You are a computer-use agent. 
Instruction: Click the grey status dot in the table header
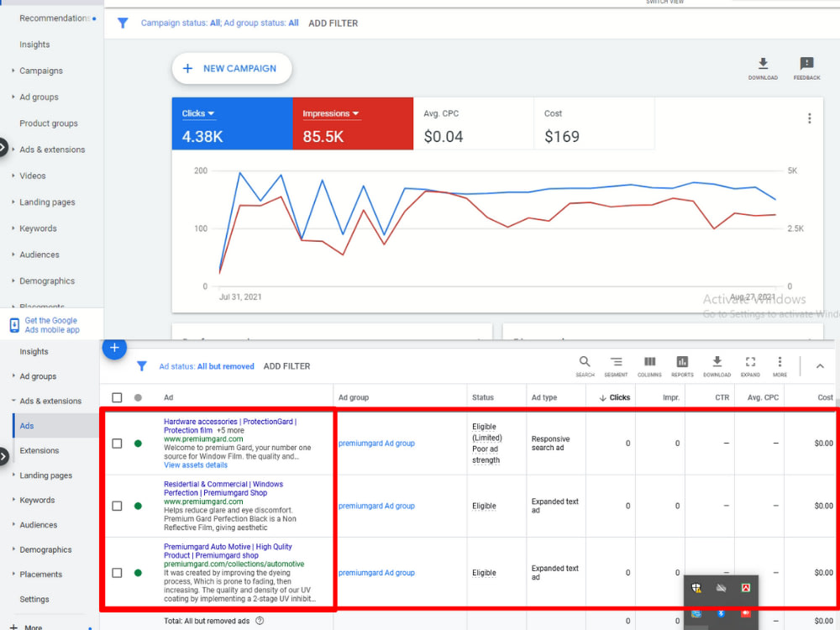[138, 397]
